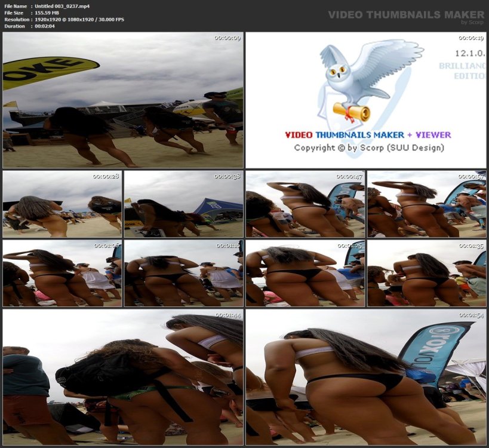Screen dimensions: 489x448
Task: Select the frame stamped 00:00:57
Action: (427, 204)
